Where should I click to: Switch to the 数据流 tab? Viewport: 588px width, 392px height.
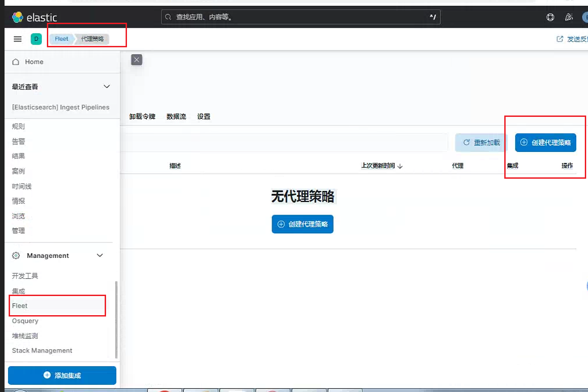click(x=176, y=117)
